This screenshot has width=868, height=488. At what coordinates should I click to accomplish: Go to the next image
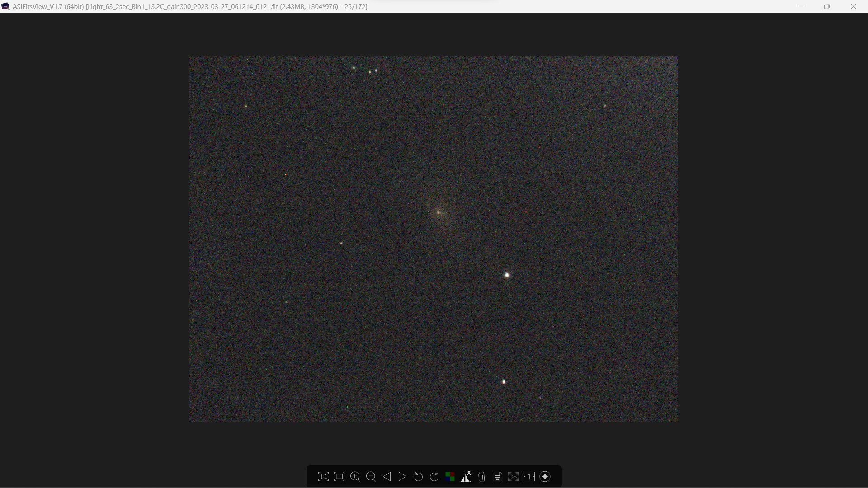coord(402,477)
